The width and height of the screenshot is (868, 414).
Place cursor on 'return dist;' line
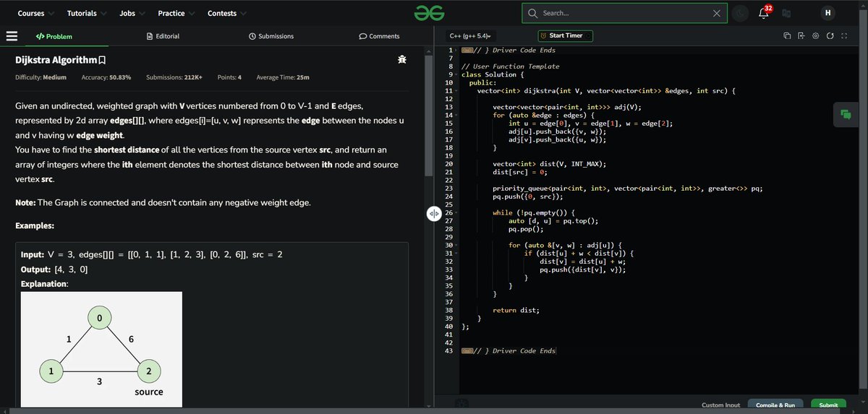pos(516,310)
